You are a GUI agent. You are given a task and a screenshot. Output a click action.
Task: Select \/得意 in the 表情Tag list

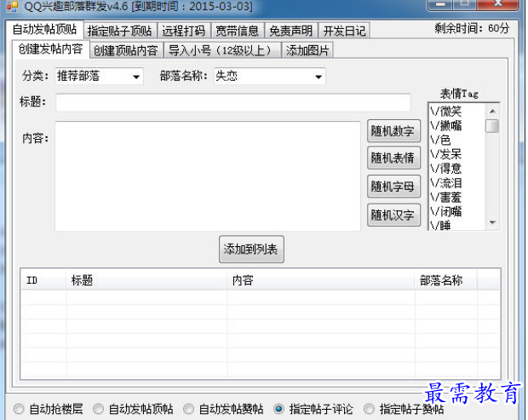(x=446, y=169)
